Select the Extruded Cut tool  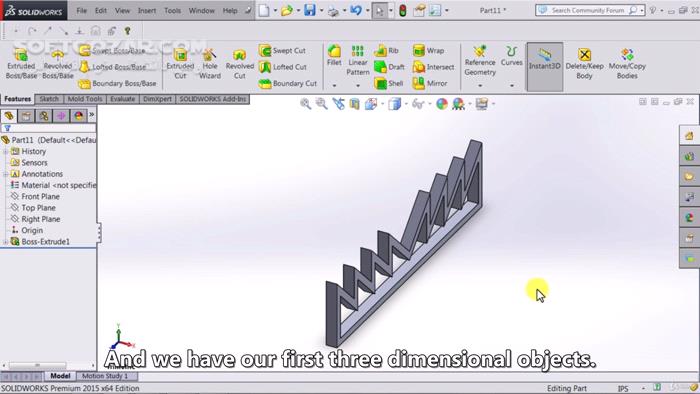tap(180, 63)
